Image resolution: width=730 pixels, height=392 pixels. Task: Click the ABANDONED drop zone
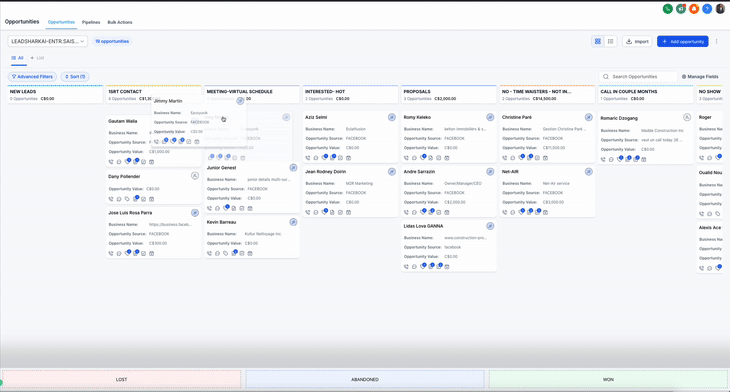(x=365, y=379)
